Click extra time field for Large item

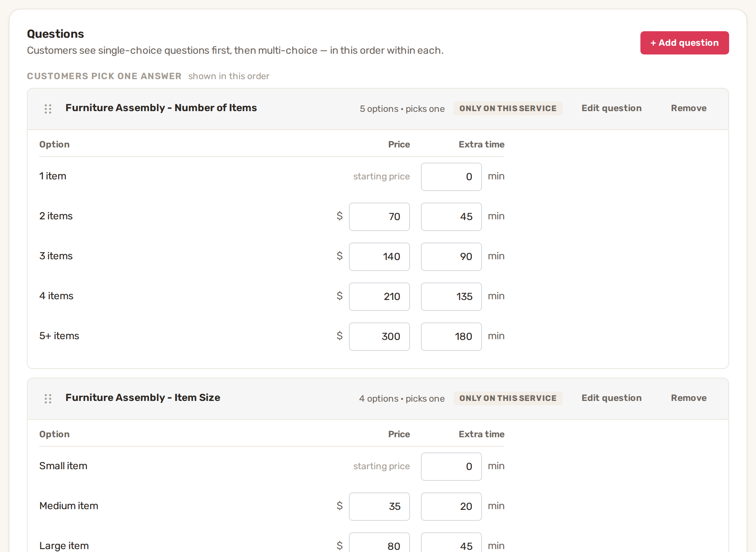(x=451, y=543)
